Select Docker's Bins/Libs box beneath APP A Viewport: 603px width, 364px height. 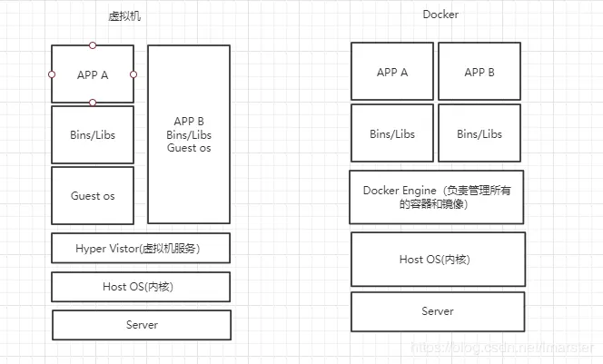392,133
